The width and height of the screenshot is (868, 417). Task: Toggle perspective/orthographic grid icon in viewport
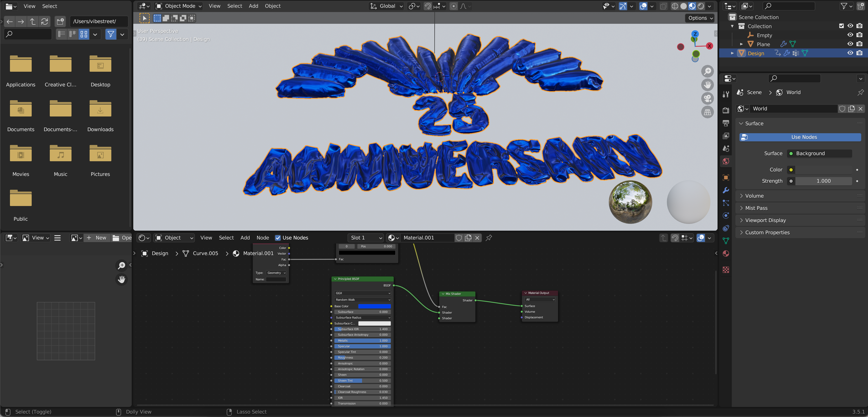click(x=707, y=112)
